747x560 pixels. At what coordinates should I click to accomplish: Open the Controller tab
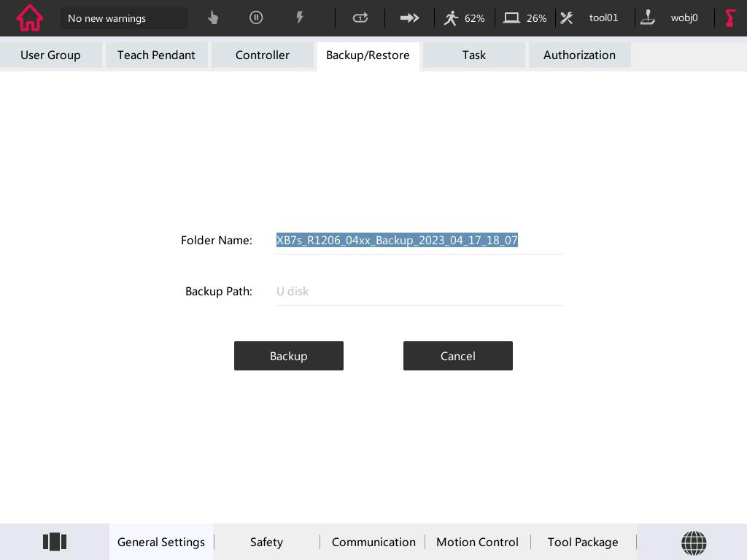[x=263, y=55]
